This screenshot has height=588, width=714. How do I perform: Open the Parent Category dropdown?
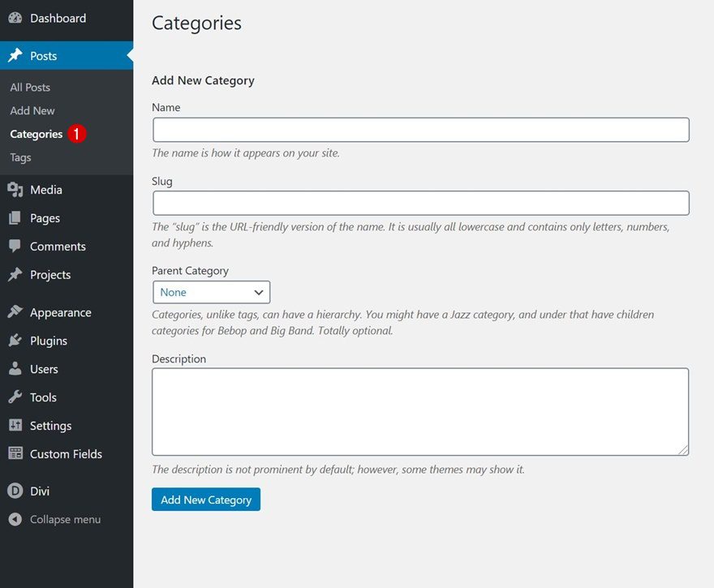pos(211,292)
